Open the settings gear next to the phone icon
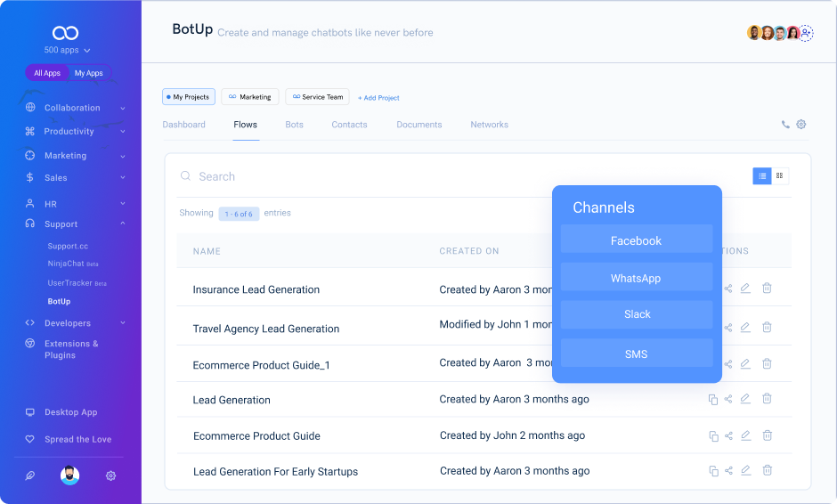 click(x=801, y=125)
